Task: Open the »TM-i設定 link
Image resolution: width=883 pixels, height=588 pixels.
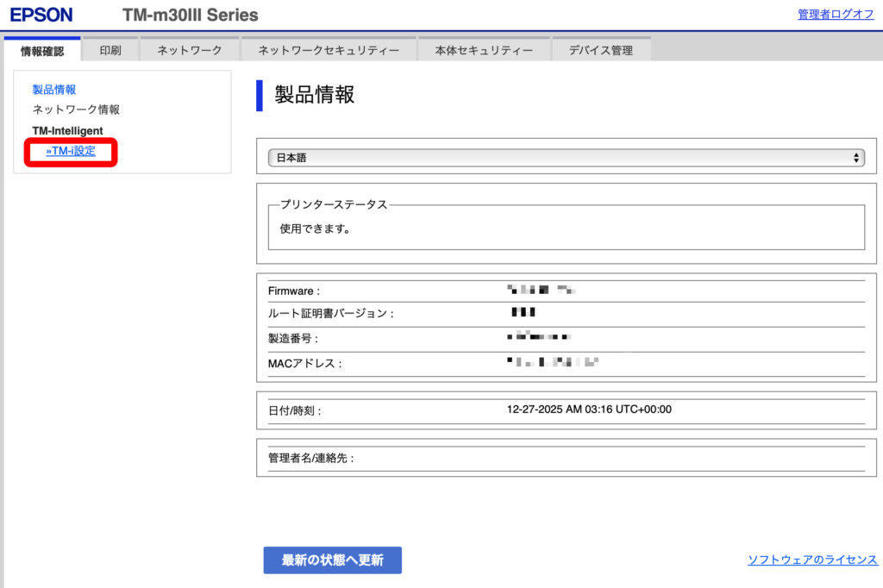Action: 71,152
